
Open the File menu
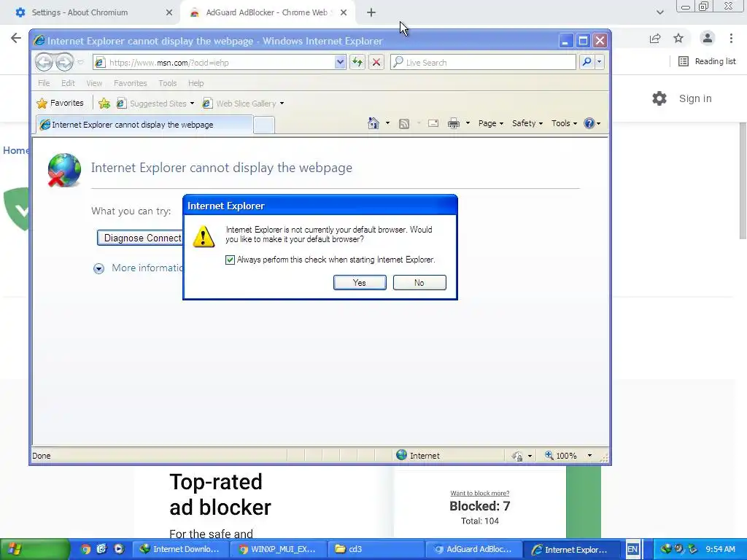coord(44,83)
